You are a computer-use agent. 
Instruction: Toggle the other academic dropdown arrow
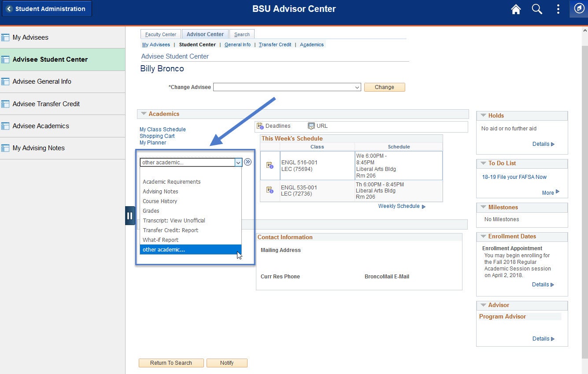[238, 163]
